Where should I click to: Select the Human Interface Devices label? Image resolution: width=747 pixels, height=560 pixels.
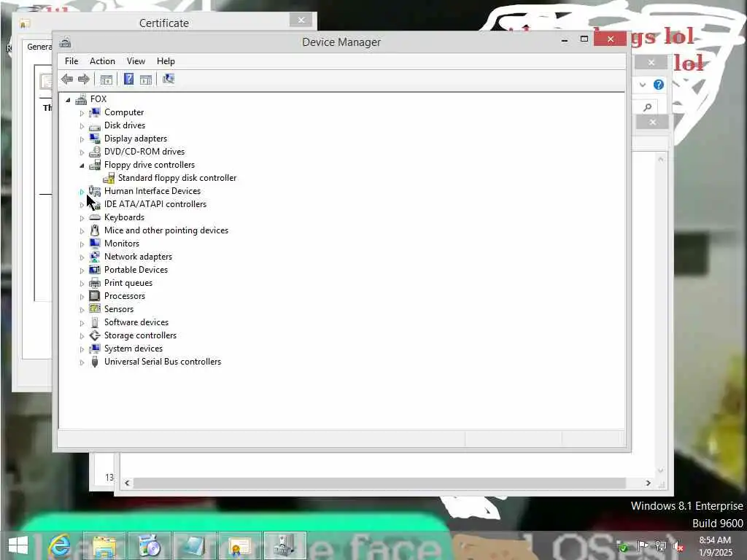(152, 191)
